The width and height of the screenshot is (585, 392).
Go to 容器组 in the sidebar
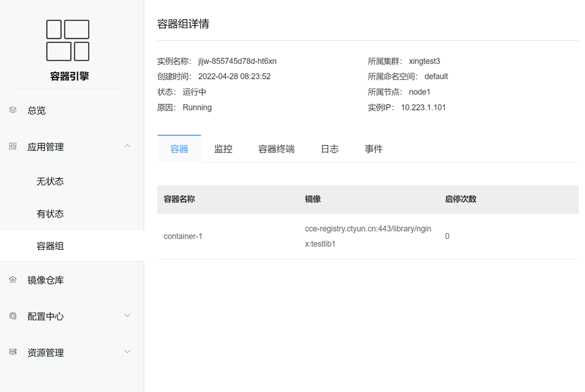coord(50,246)
